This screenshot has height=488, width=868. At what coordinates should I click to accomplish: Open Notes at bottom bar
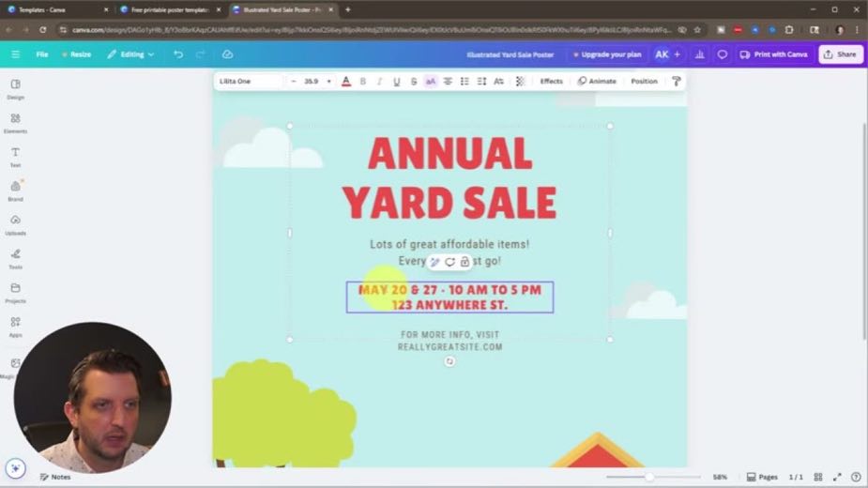coord(55,477)
